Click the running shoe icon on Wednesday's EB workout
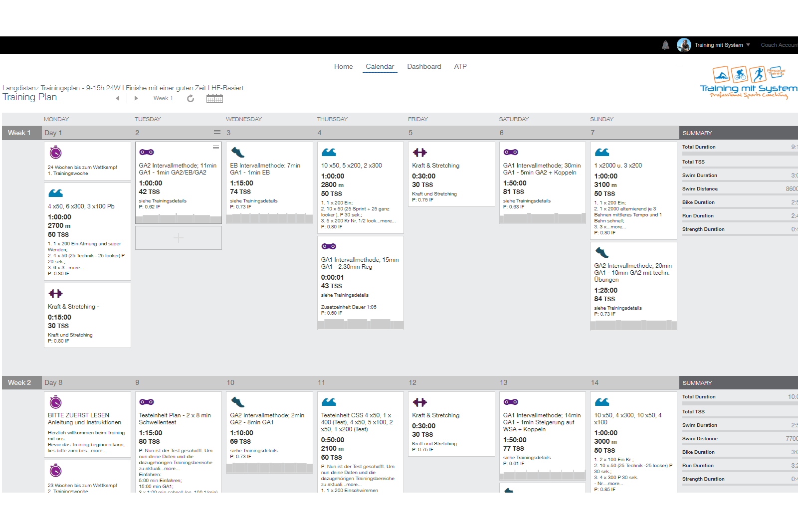 [x=237, y=153]
